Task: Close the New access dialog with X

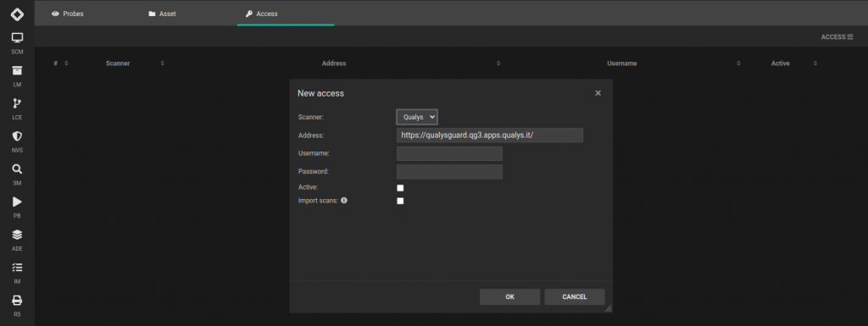Action: (x=598, y=93)
